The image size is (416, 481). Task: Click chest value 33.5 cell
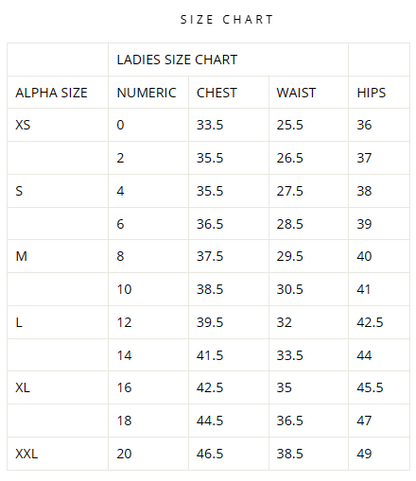[229, 125]
